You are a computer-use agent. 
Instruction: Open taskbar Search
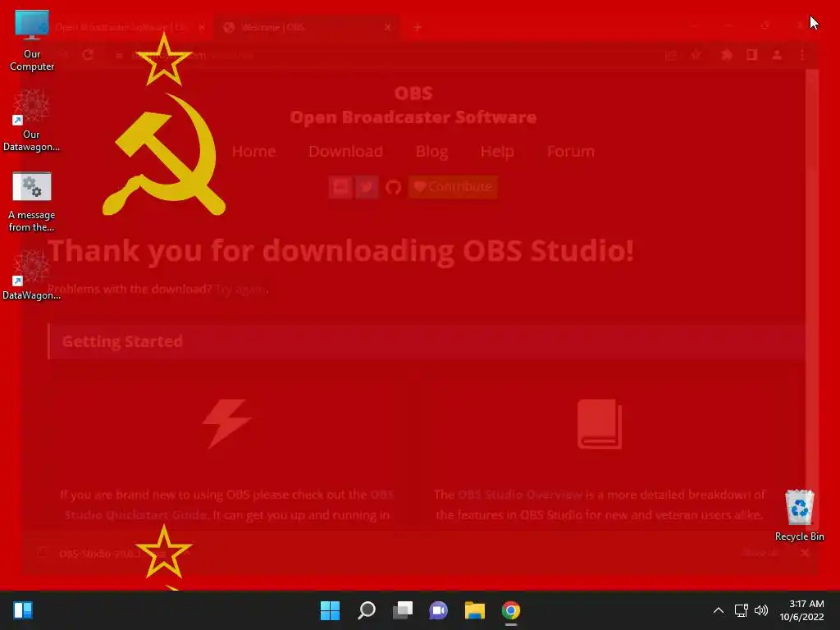click(x=367, y=610)
